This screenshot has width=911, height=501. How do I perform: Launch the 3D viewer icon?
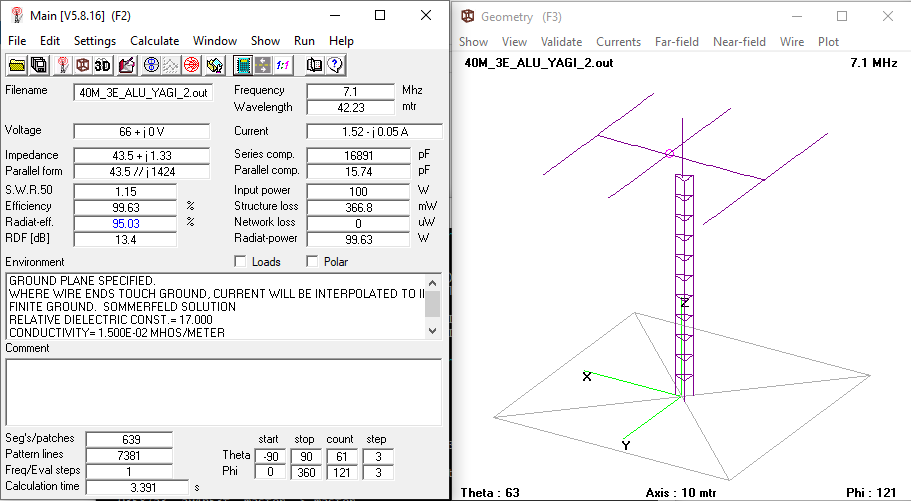click(x=103, y=65)
